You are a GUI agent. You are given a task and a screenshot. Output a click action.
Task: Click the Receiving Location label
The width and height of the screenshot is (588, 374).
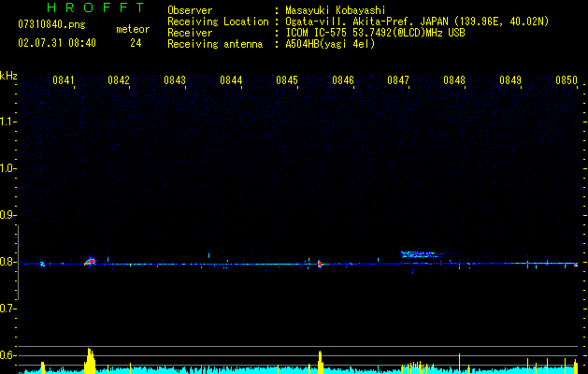coord(218,22)
